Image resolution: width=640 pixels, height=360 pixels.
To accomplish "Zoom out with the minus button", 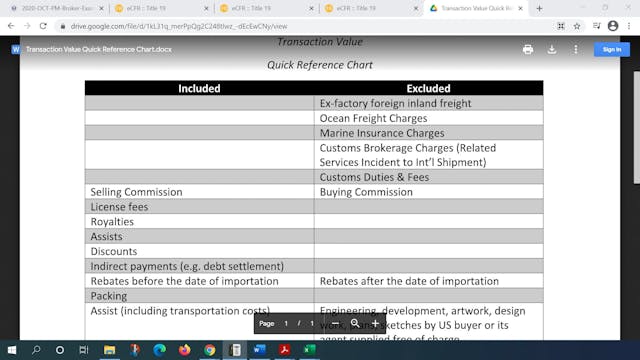I will pyautogui.click(x=335, y=324).
